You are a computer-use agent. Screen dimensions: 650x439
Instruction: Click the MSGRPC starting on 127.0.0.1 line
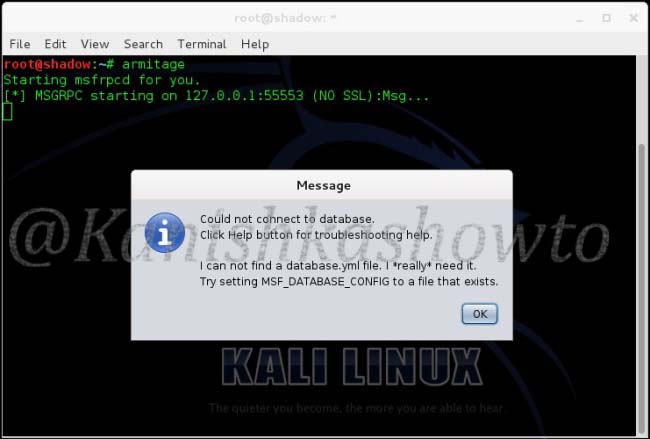[x=216, y=96]
